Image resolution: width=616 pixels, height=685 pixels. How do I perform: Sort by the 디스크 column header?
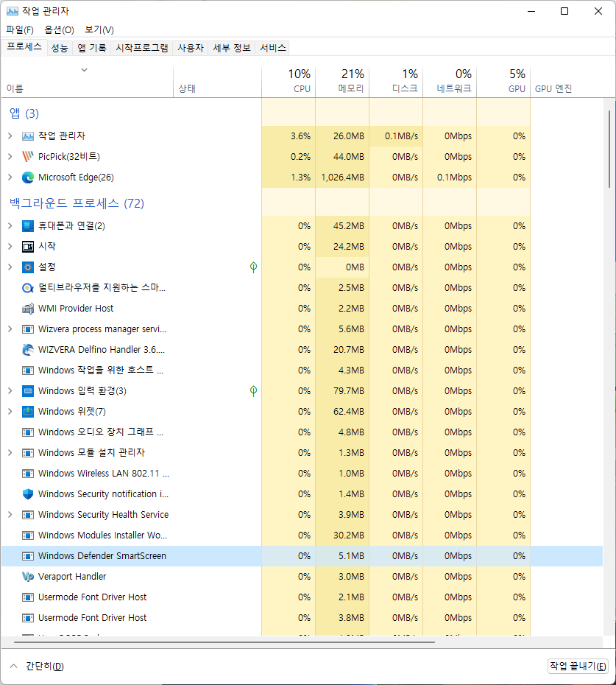(396, 82)
